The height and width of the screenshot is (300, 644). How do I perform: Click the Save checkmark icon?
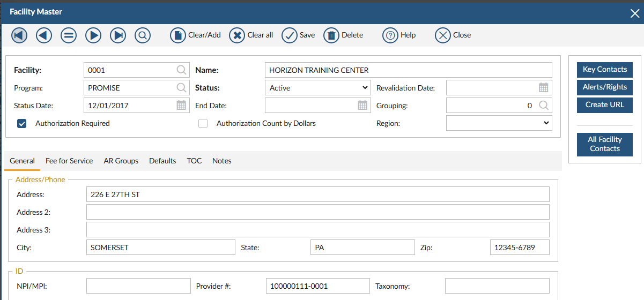click(290, 35)
